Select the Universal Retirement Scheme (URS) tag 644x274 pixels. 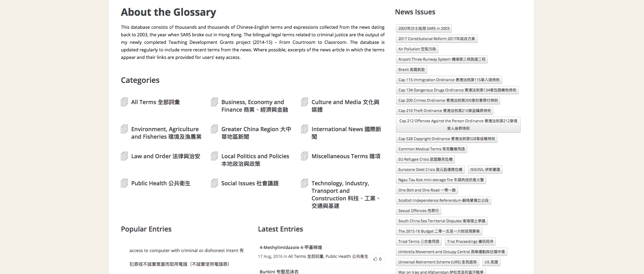tap(437, 262)
